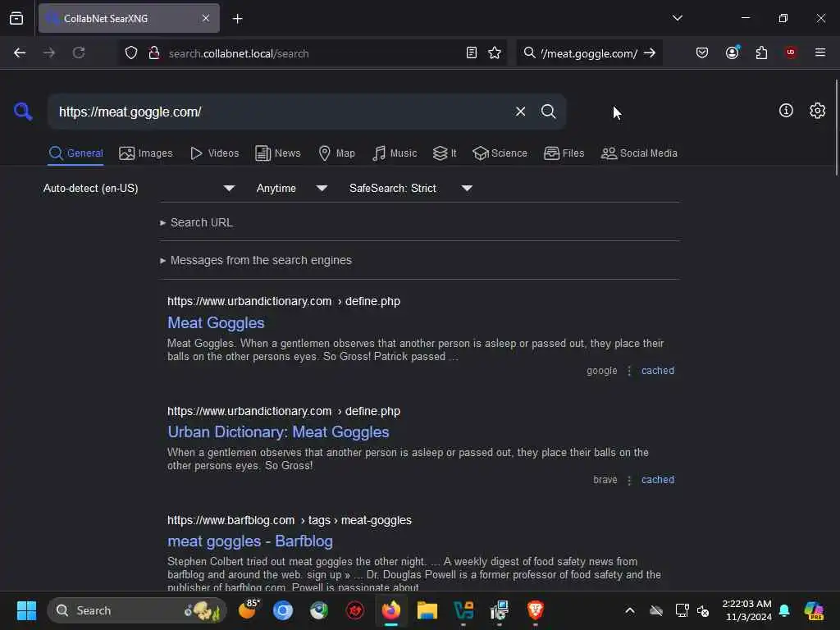Open Firefox account icon
The image size is (840, 630).
tap(732, 53)
